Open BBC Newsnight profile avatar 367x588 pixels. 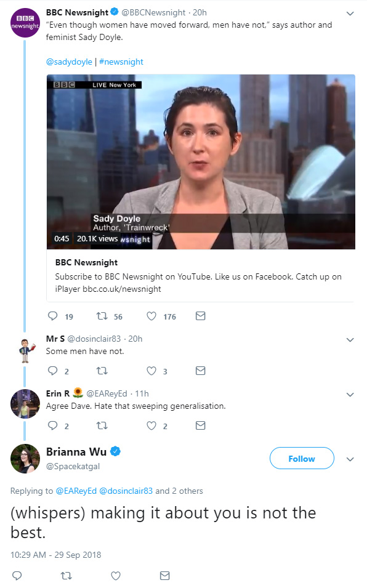(25, 23)
